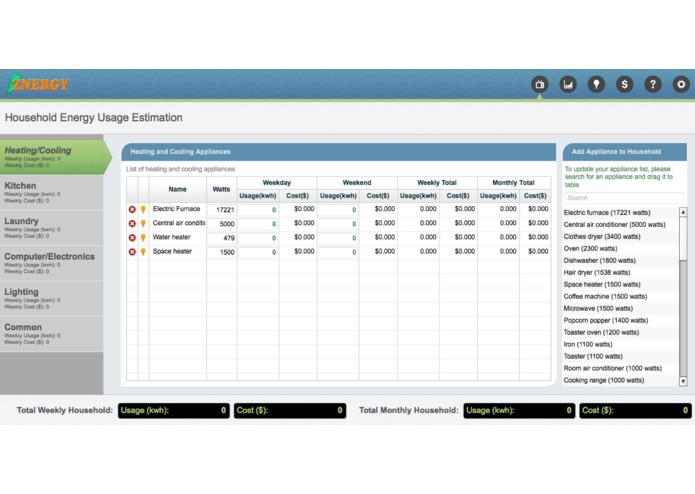Open the appliances TV icon in header
The width and height of the screenshot is (695, 494).
pos(539,84)
